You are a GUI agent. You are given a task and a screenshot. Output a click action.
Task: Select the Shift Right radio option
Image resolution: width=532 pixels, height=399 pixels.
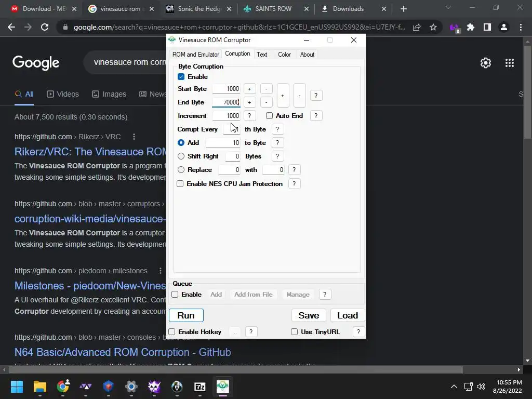tap(181, 156)
